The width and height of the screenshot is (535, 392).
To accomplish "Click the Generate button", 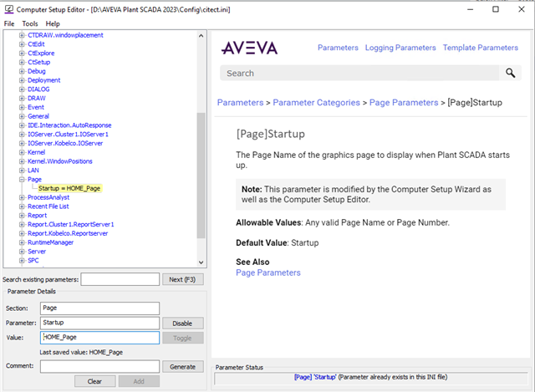I will coord(182,367).
